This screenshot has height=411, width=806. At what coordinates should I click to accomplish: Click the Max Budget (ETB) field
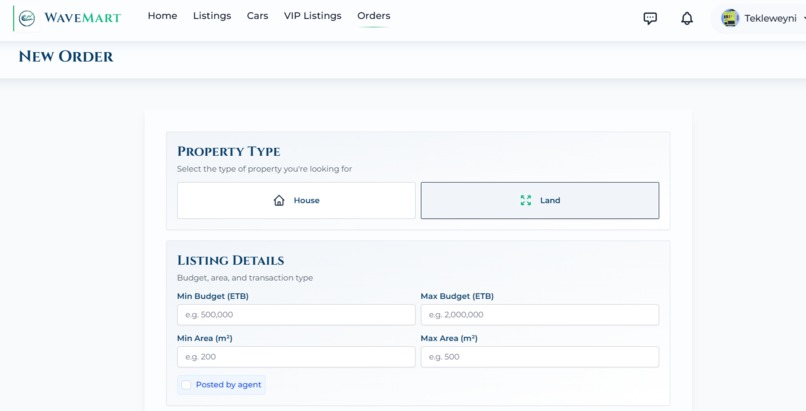(540, 314)
